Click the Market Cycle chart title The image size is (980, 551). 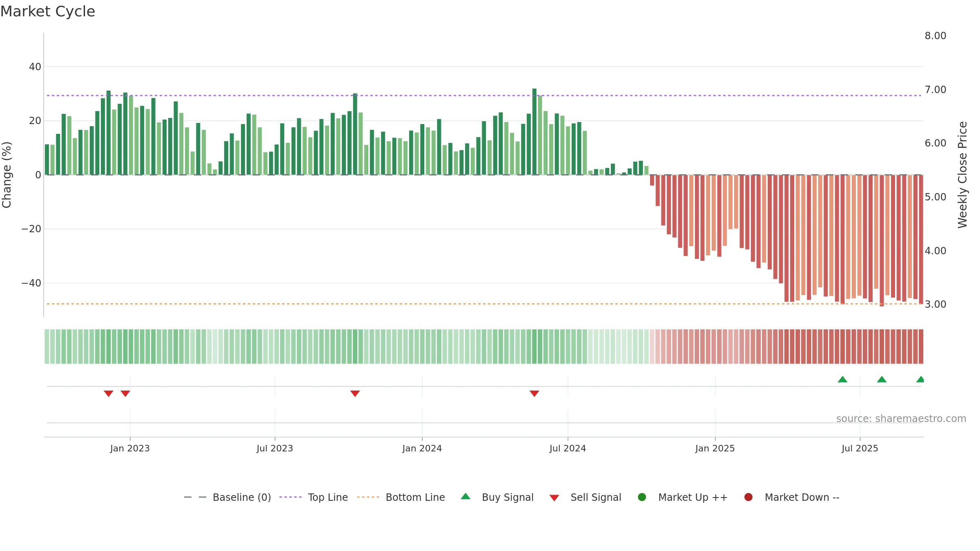(x=48, y=11)
